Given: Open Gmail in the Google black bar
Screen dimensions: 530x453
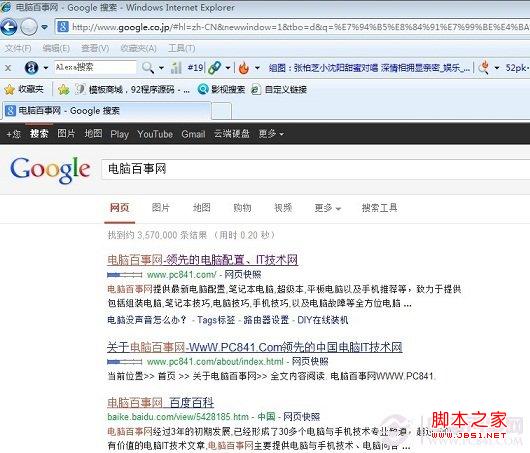Looking at the screenshot, I should (193, 134).
